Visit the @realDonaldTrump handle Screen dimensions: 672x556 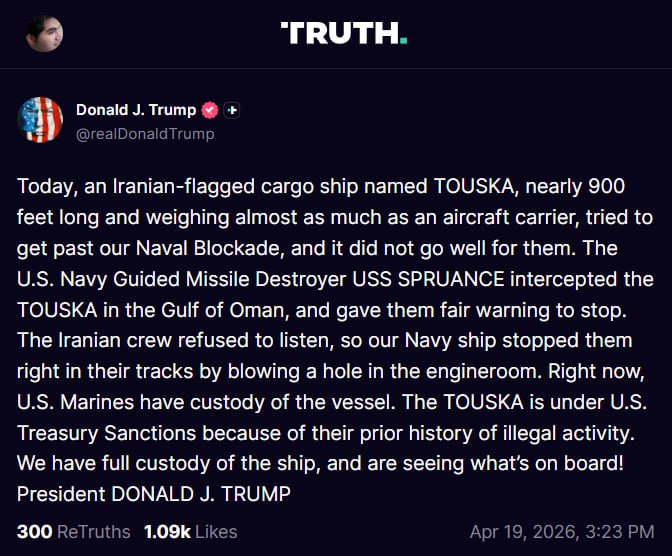145,133
